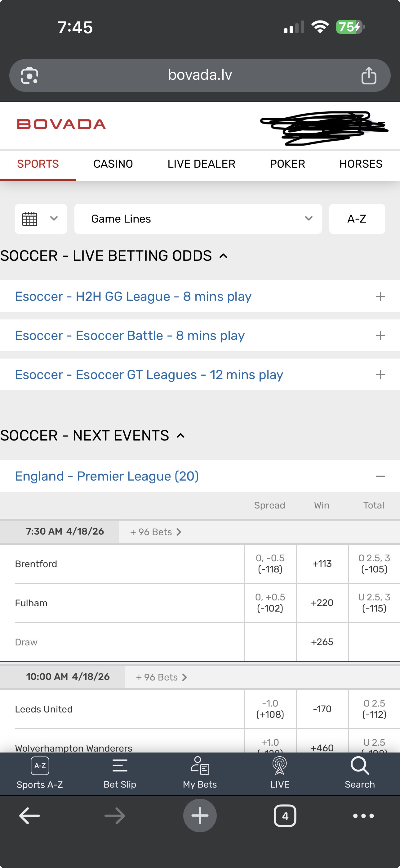Open Sports A-Z in the bottom navigation
Screen dimensions: 400x868
point(40,773)
